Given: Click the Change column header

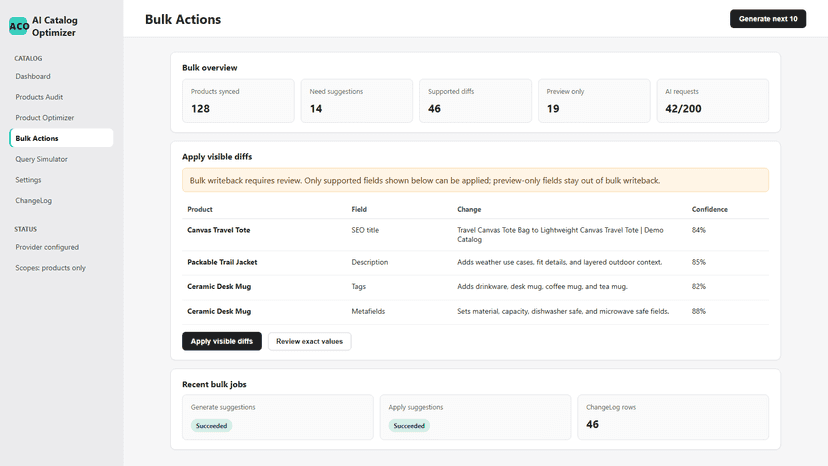Looking at the screenshot, I should click(x=469, y=209).
